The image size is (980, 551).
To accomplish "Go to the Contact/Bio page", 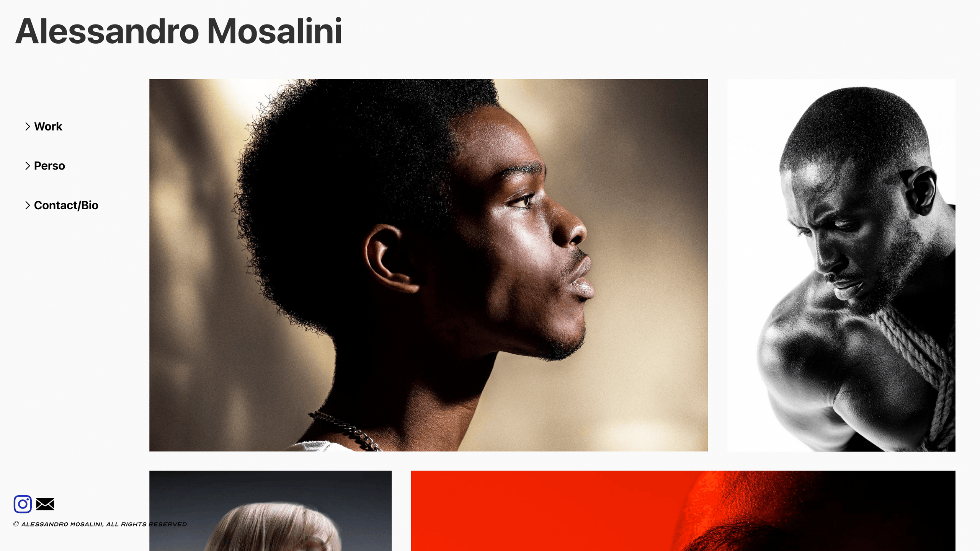I will click(x=66, y=205).
